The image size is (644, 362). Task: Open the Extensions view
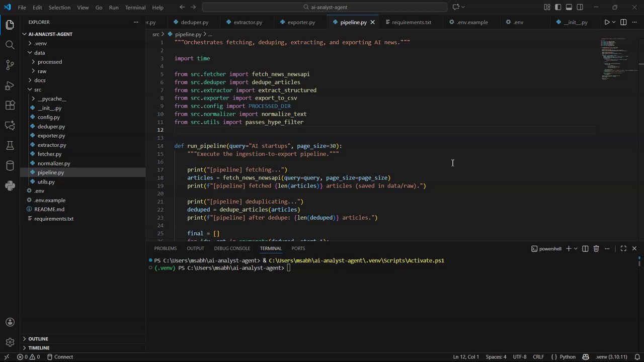pyautogui.click(x=10, y=105)
